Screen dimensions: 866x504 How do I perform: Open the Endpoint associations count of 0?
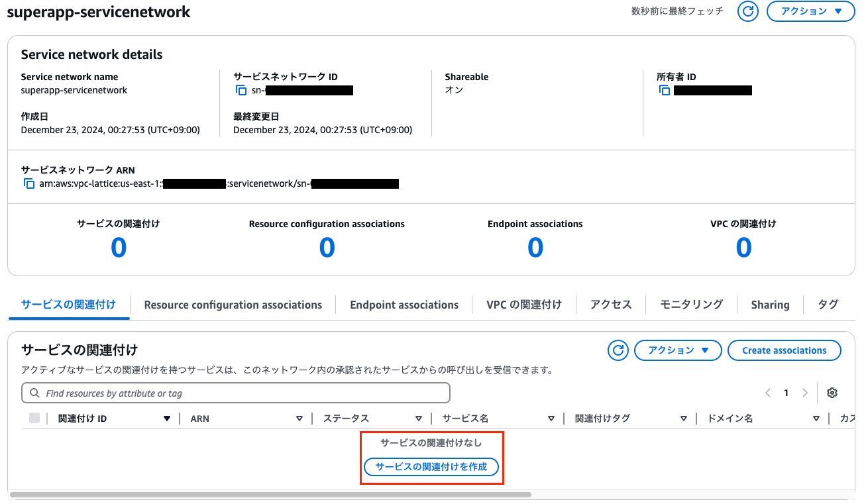coord(535,248)
